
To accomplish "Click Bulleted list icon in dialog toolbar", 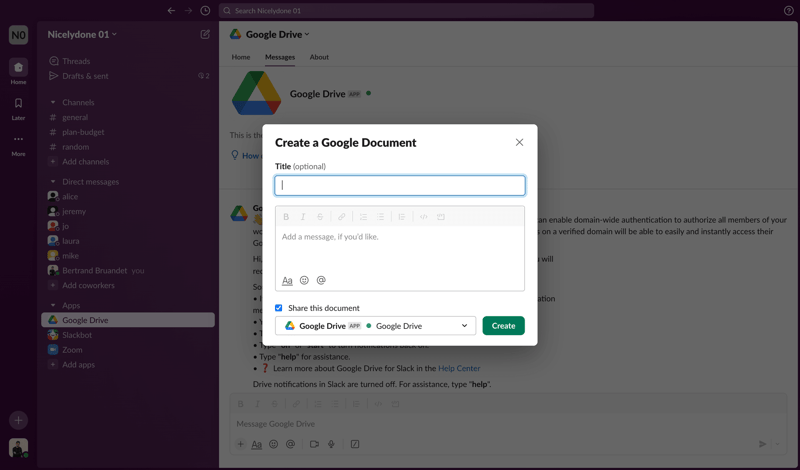I will pos(380,217).
